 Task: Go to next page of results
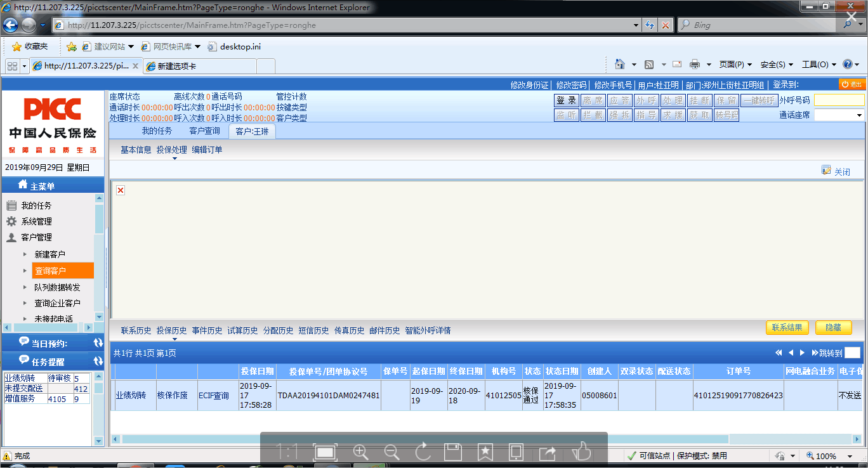[802, 353]
